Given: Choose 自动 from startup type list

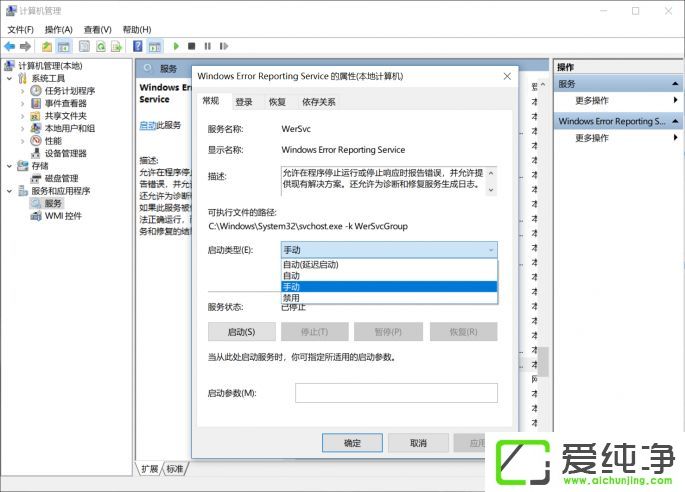Looking at the screenshot, I should click(x=389, y=276).
